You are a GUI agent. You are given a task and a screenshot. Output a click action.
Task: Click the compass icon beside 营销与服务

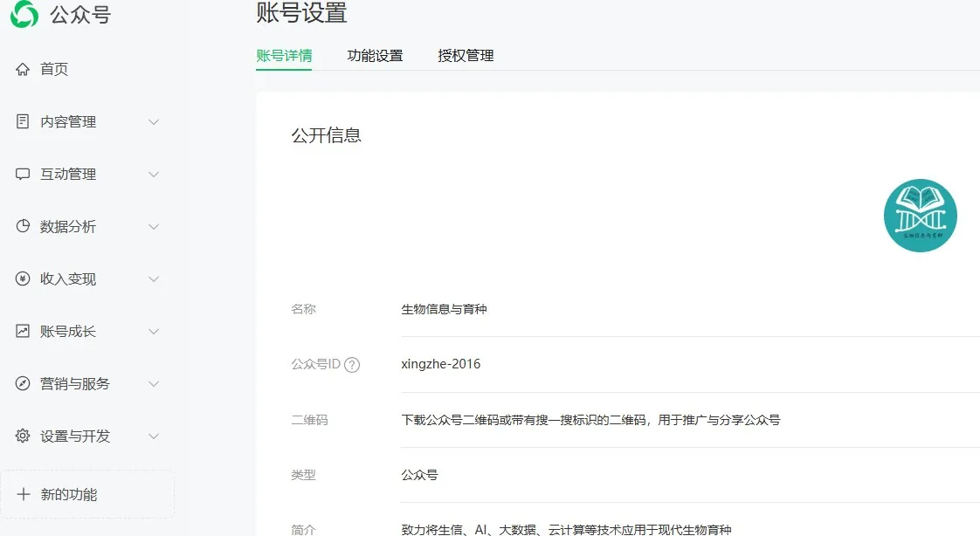click(23, 383)
